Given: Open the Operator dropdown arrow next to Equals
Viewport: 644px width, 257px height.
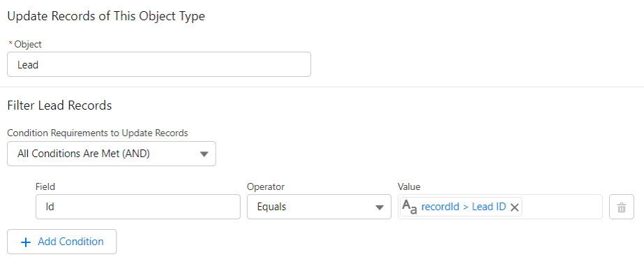Looking at the screenshot, I should [x=380, y=207].
